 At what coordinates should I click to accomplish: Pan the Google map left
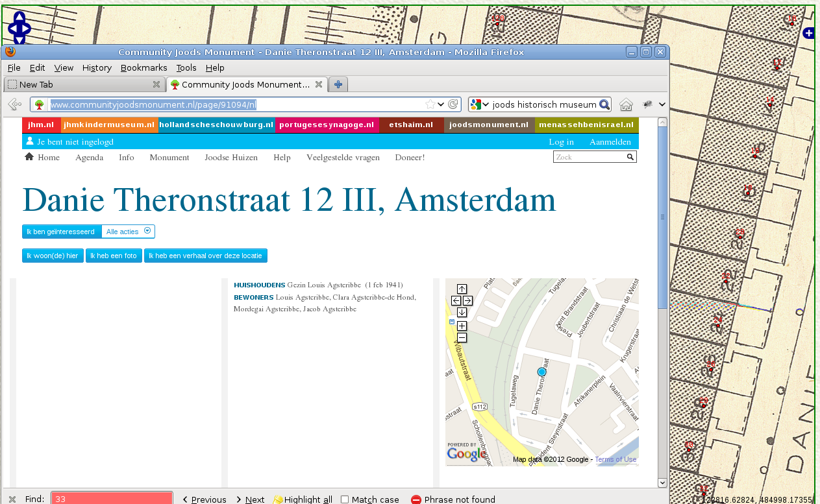456,300
